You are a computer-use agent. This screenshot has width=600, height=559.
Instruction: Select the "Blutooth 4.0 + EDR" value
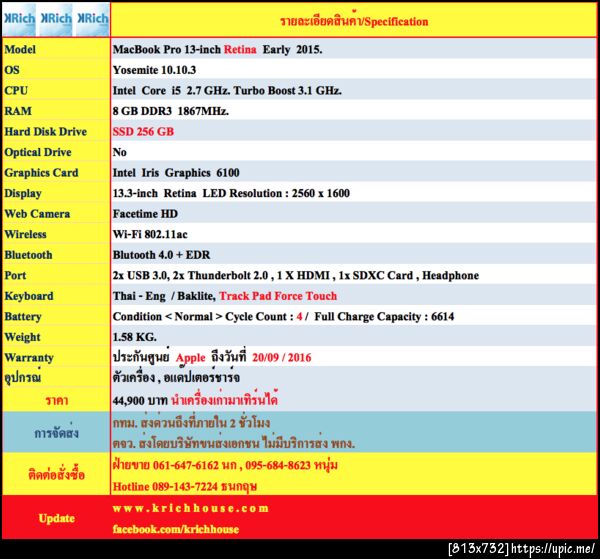coord(161,255)
